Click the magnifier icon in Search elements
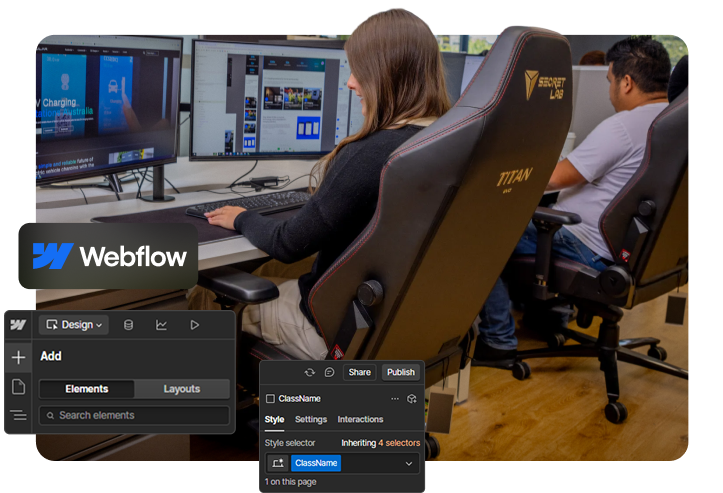The image size is (723, 493). (50, 416)
